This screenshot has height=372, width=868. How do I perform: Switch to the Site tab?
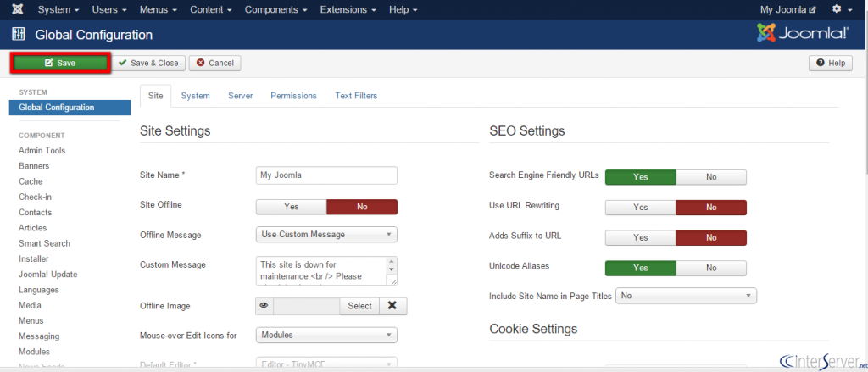(156, 96)
